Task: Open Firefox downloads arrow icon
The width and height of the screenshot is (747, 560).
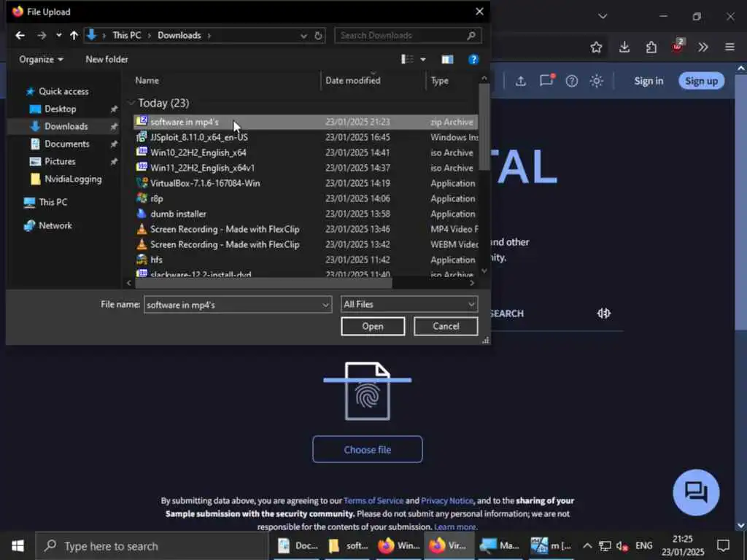Action: click(x=624, y=47)
